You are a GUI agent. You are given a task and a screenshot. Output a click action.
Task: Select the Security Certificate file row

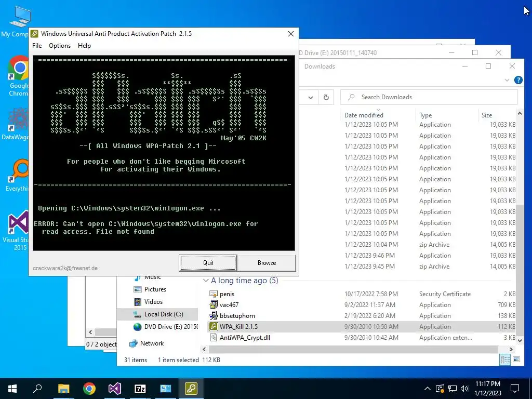pos(362,294)
